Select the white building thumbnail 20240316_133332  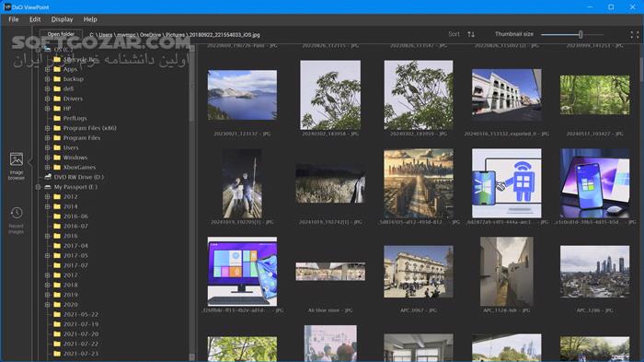pos(506,95)
